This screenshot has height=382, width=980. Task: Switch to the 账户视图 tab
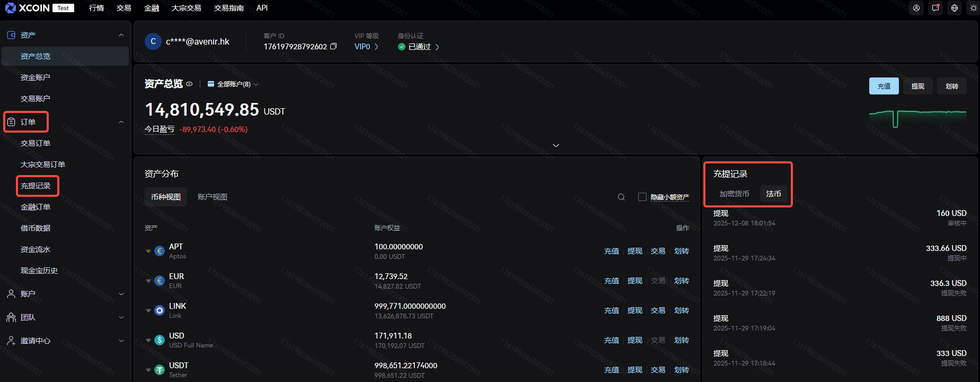(x=212, y=197)
